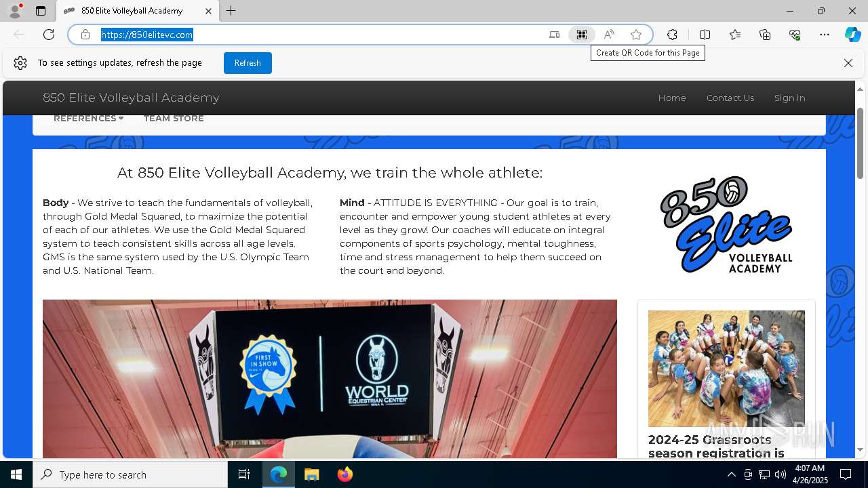Open File Explorer from the taskbar
The width and height of the screenshot is (868, 488).
[x=311, y=474]
